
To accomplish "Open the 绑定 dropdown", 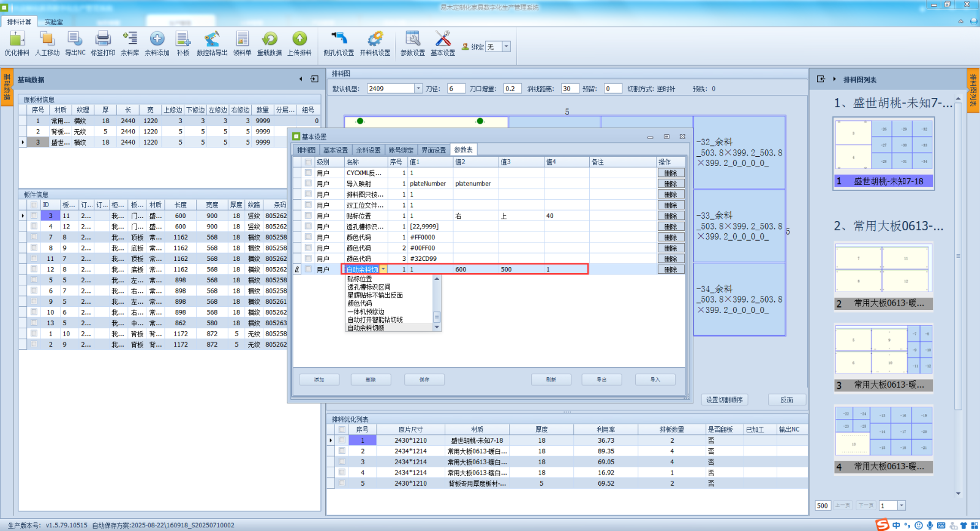I will [x=506, y=47].
